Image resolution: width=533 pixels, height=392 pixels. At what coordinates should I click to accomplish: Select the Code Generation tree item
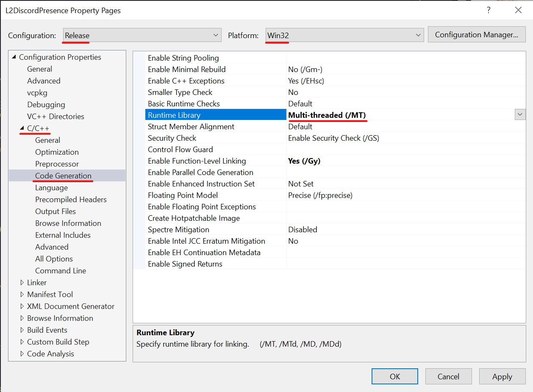[63, 176]
